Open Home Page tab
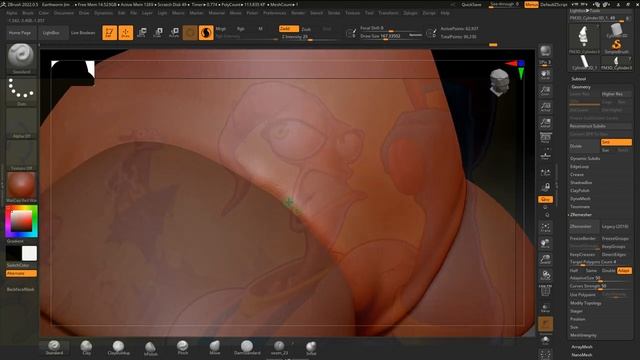Screen dimensions: 640x360 (x=20, y=33)
